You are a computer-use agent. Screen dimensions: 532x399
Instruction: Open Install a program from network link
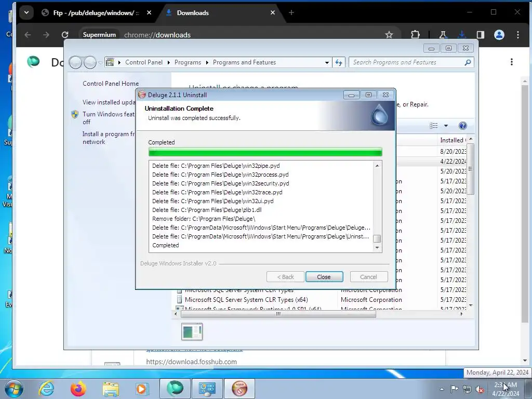[x=109, y=138]
